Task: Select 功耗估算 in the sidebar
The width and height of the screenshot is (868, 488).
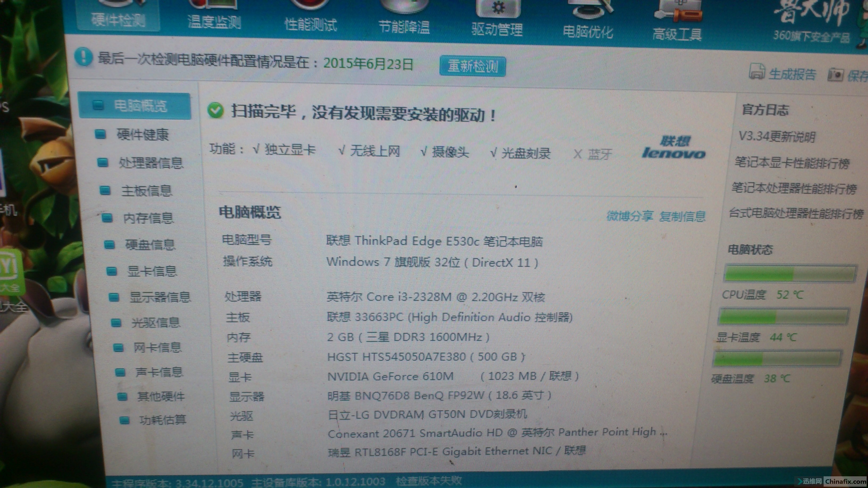Action: (163, 420)
